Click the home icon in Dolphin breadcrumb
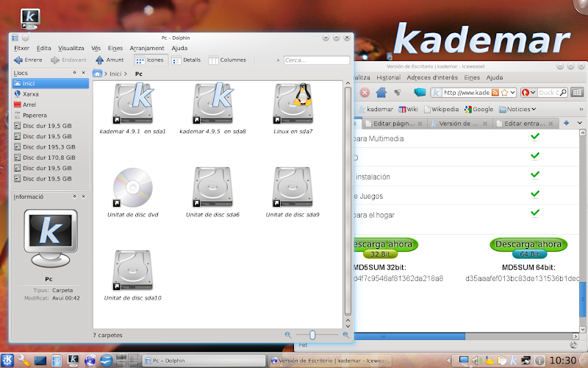This screenshot has height=368, width=588. point(97,74)
